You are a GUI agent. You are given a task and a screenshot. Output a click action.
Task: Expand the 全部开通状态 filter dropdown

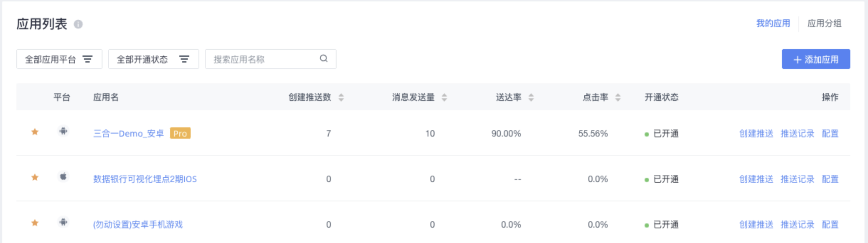[x=153, y=59]
